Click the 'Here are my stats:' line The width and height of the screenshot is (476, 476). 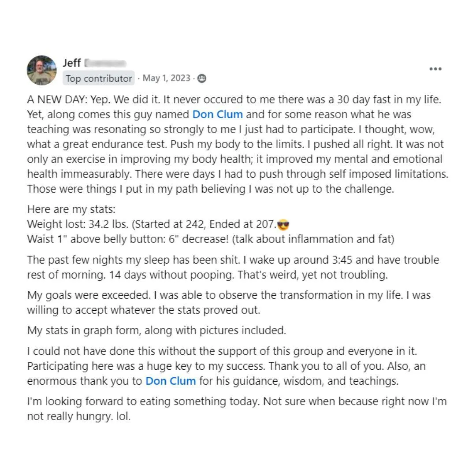71,209
